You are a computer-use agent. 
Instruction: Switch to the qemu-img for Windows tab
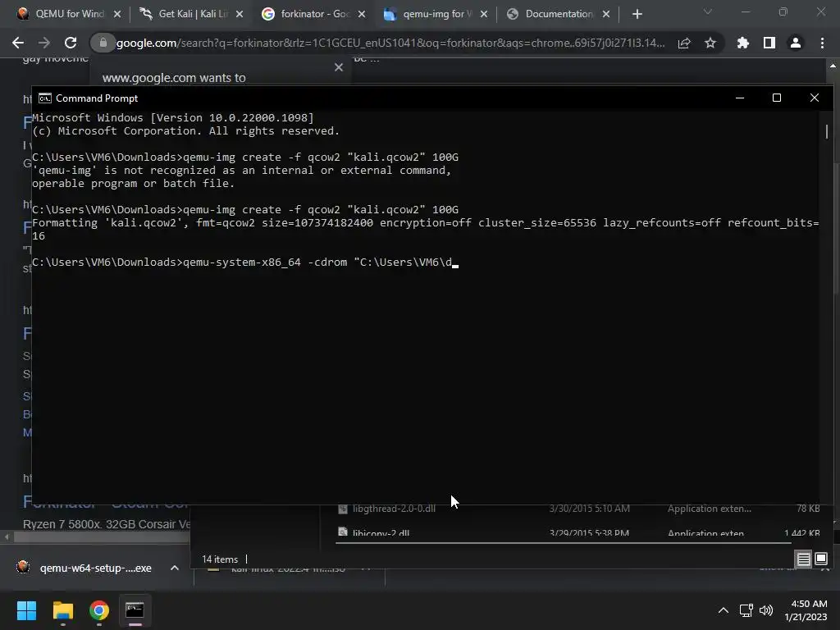point(428,14)
